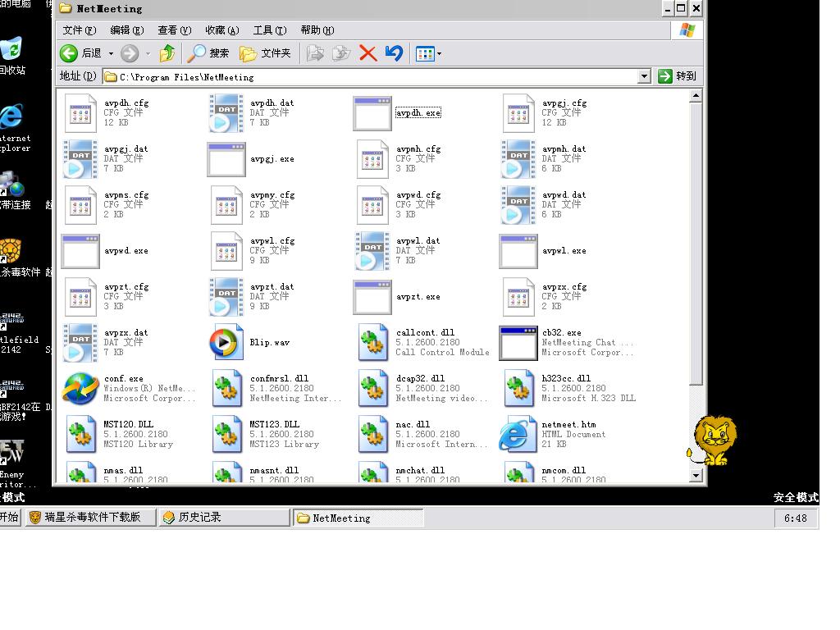Click the avpmy.cfg file name
The width and height of the screenshot is (840, 630).
tap(272, 195)
